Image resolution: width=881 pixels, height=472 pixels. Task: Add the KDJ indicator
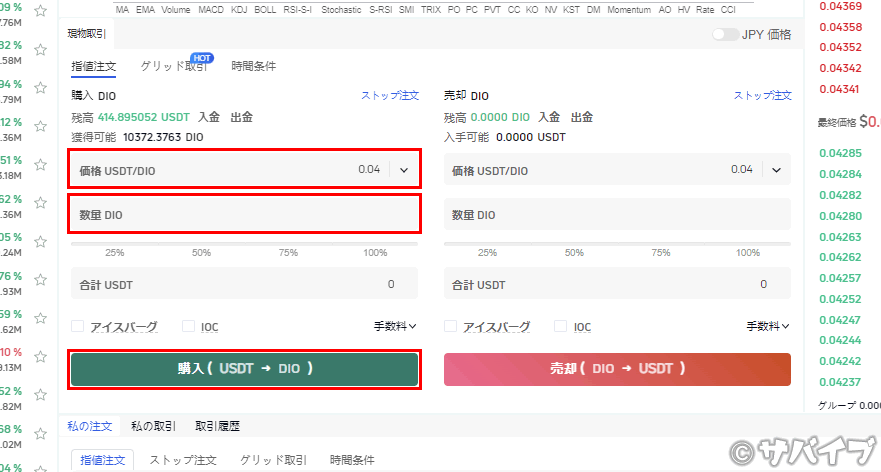tap(239, 10)
